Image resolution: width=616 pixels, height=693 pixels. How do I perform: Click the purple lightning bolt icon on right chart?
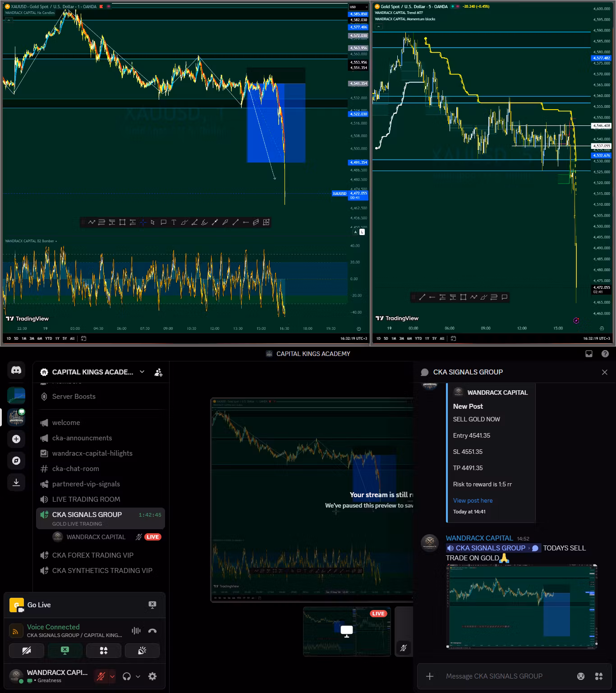[x=576, y=320]
